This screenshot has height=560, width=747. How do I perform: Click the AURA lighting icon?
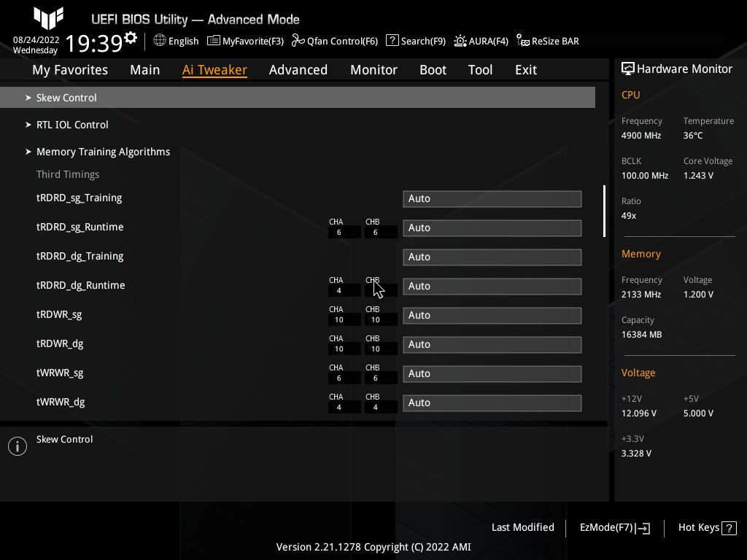tap(460, 41)
